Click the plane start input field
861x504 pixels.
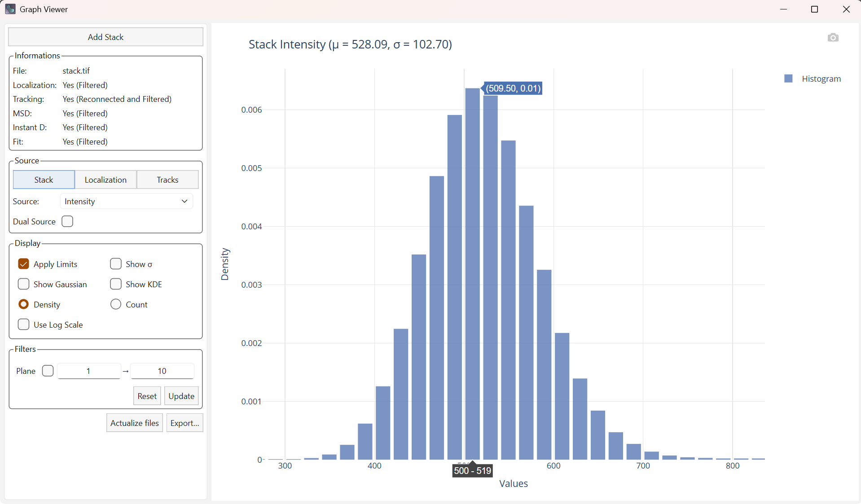(x=88, y=371)
